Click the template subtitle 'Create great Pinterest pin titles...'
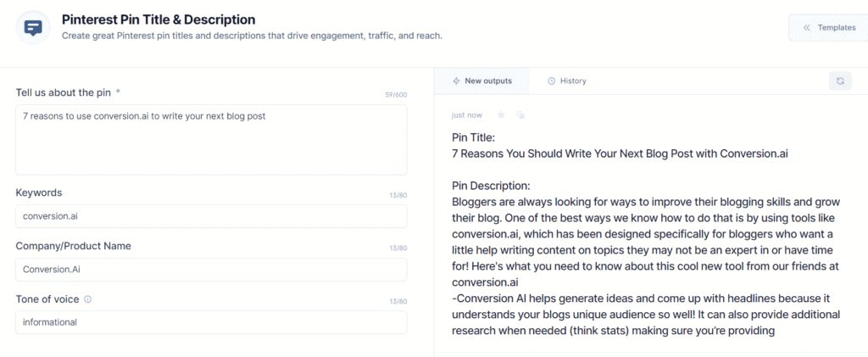Viewport: 868px width, 357px height. coord(252,36)
